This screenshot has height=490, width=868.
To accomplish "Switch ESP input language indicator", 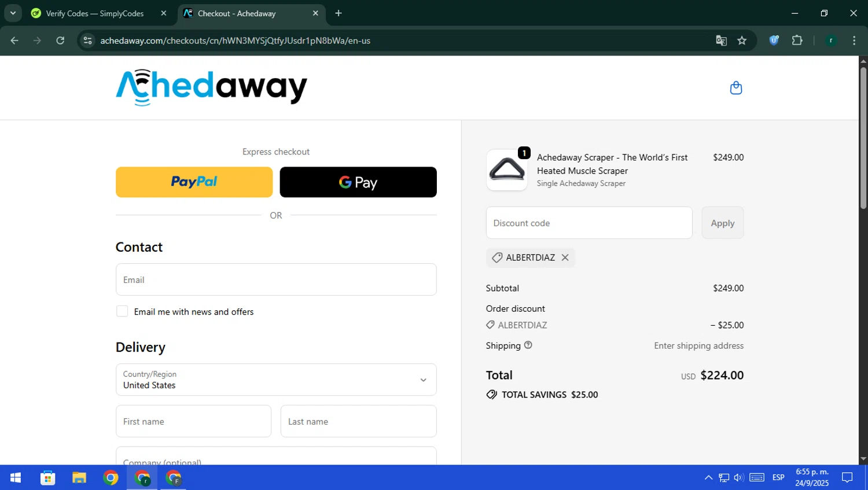I will 778,478.
